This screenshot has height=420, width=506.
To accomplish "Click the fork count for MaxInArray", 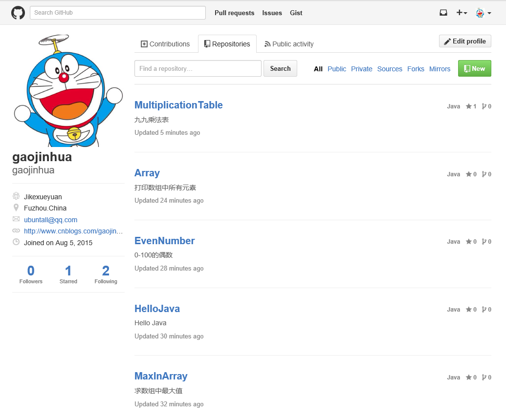I will click(x=486, y=378).
